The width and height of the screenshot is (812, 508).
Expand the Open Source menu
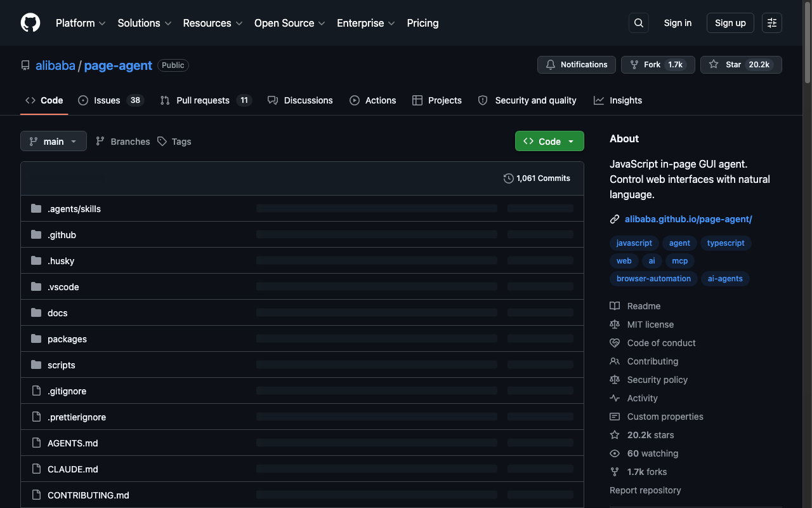pos(289,23)
